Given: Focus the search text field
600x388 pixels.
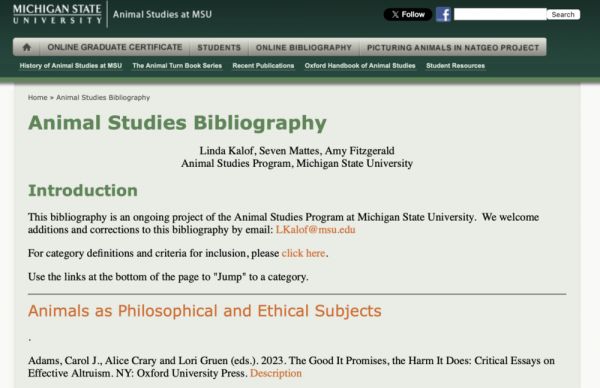Looking at the screenshot, I should [500, 15].
